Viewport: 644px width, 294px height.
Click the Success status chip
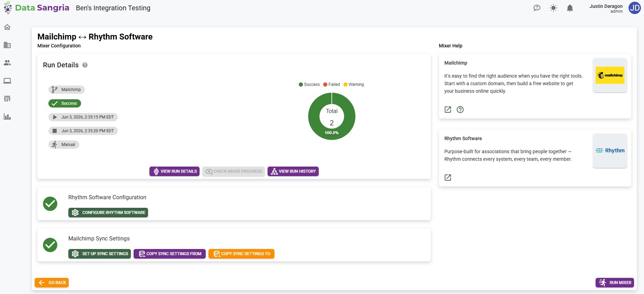[65, 103]
